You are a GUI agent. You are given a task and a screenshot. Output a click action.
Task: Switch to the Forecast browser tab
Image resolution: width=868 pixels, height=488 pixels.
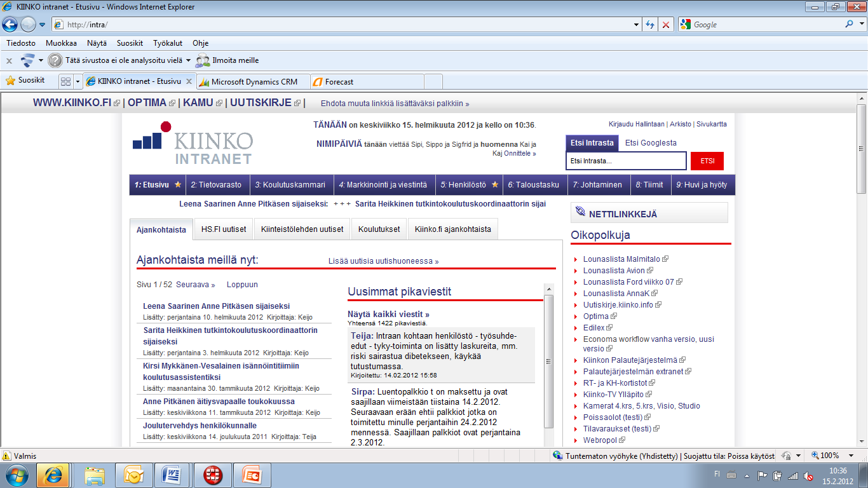pyautogui.click(x=367, y=81)
